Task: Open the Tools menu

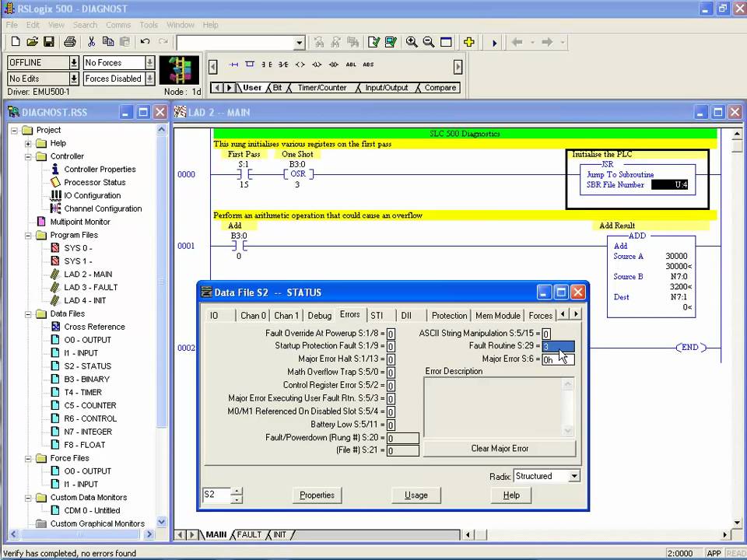Action: 149,25
